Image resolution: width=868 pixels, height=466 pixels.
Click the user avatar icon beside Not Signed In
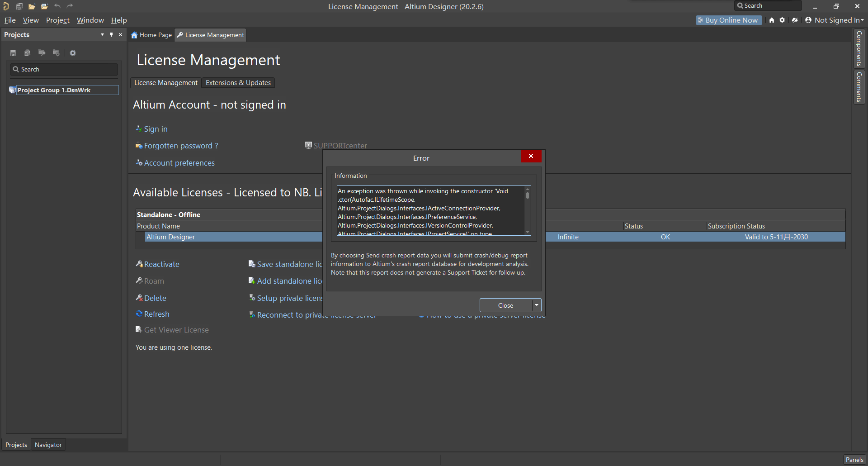click(x=808, y=20)
